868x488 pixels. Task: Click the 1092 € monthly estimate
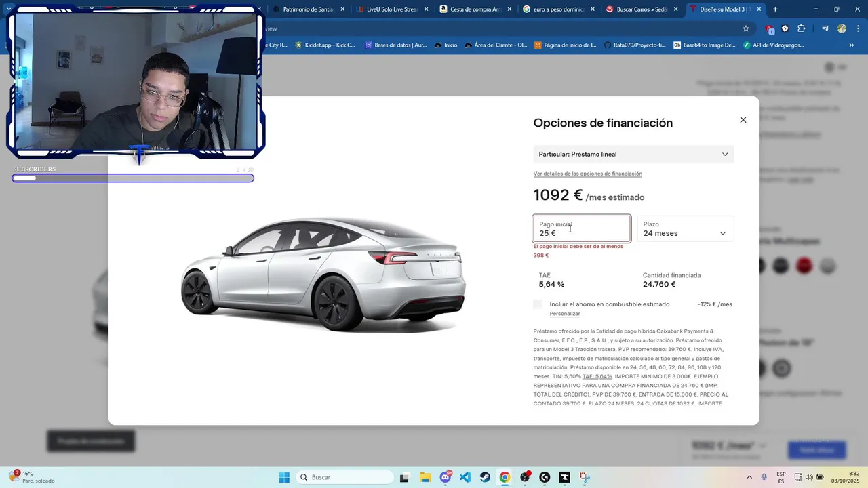pos(558,195)
